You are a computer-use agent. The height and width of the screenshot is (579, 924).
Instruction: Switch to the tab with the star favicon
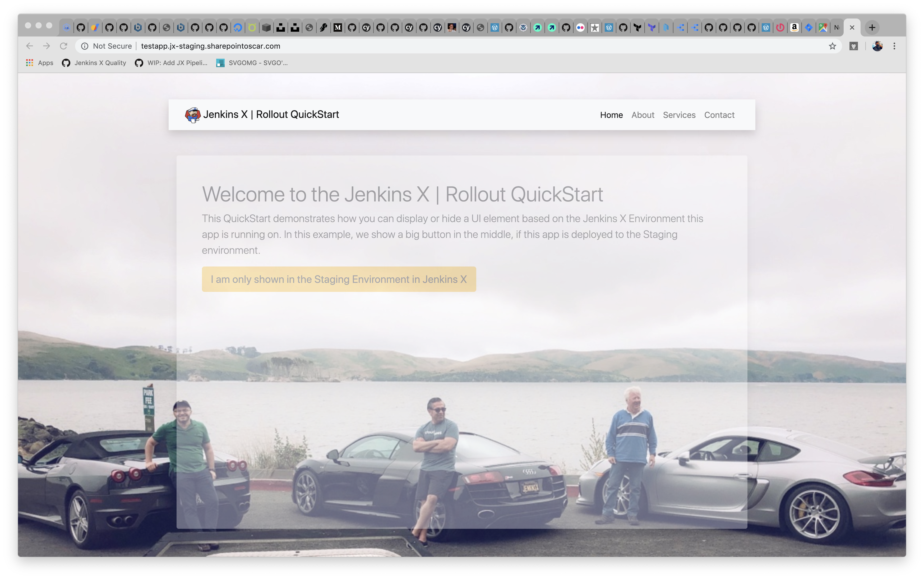click(594, 27)
